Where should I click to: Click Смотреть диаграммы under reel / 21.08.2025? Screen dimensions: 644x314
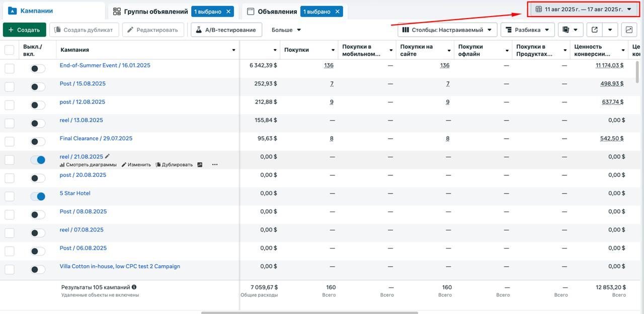tap(88, 165)
